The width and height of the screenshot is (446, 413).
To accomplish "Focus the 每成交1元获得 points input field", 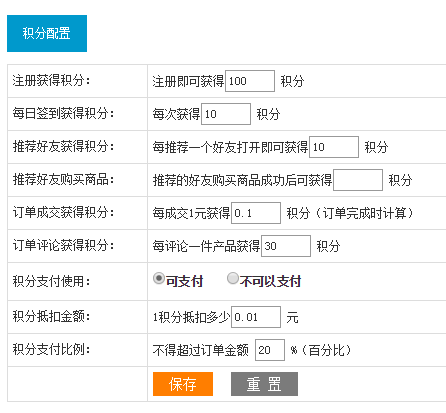I will 256,213.
